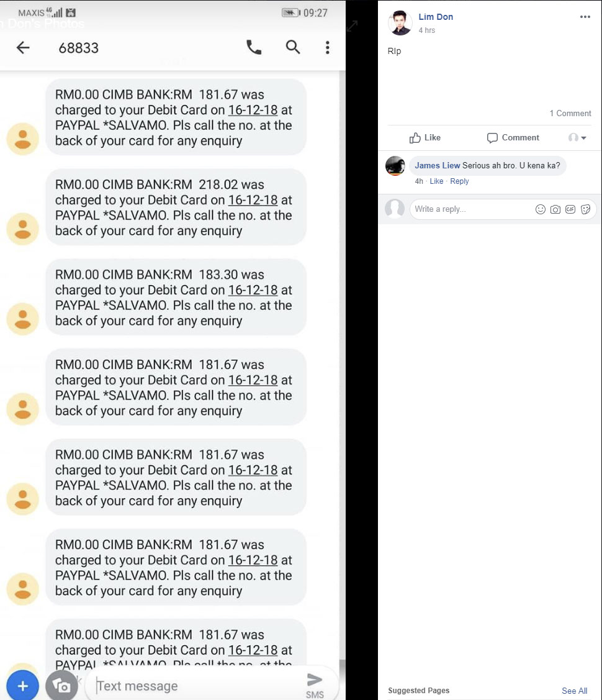602x700 pixels.
Task: Tap the camera icon beside text field
Action: click(61, 686)
